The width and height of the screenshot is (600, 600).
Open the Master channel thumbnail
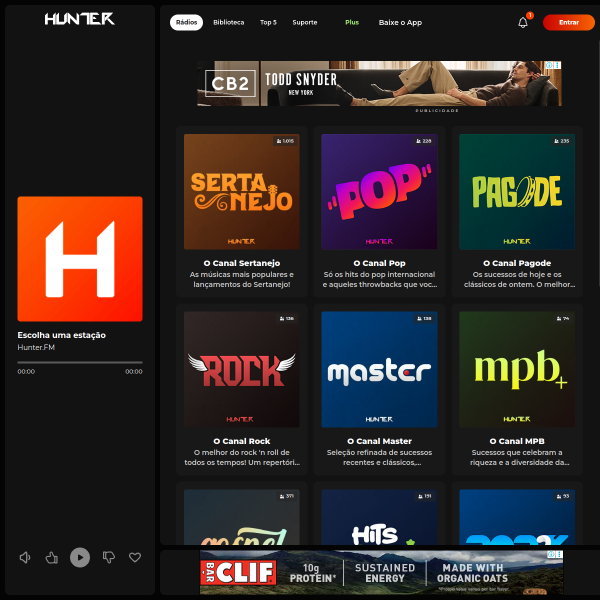point(379,369)
